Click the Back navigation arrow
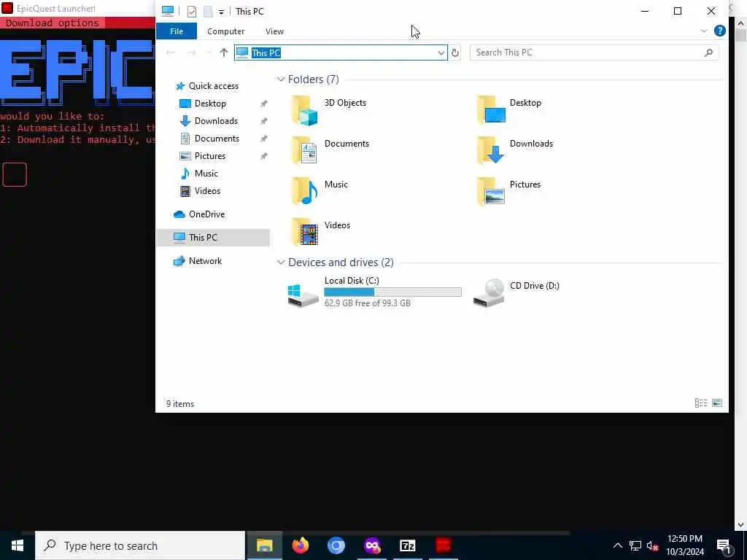 click(171, 52)
